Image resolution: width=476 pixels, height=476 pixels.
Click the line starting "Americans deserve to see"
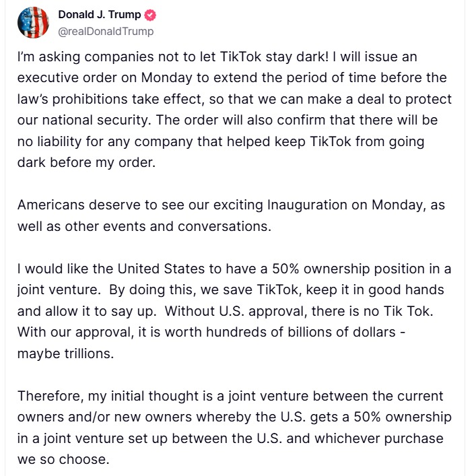pos(231,205)
